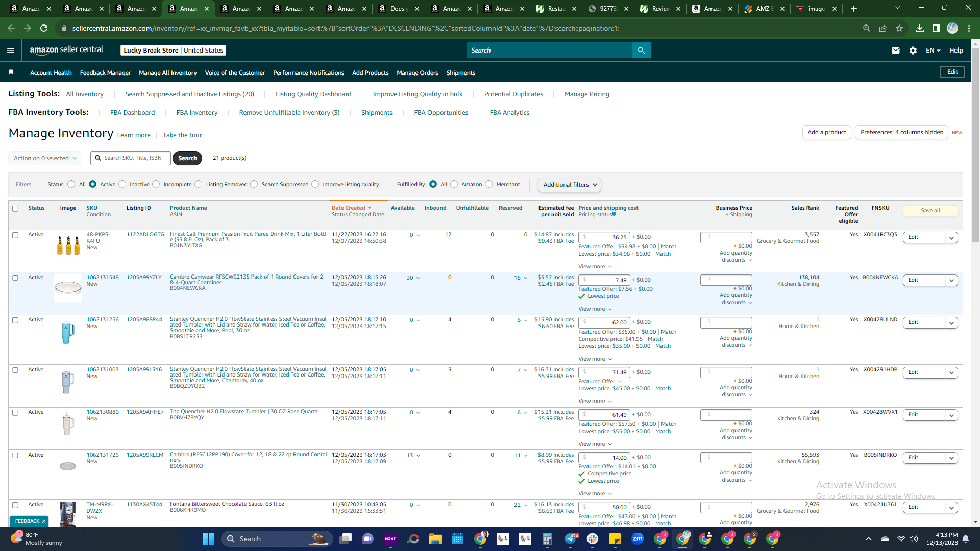Click the Add a product button
Viewport: 980px width, 551px height.
coord(827,132)
